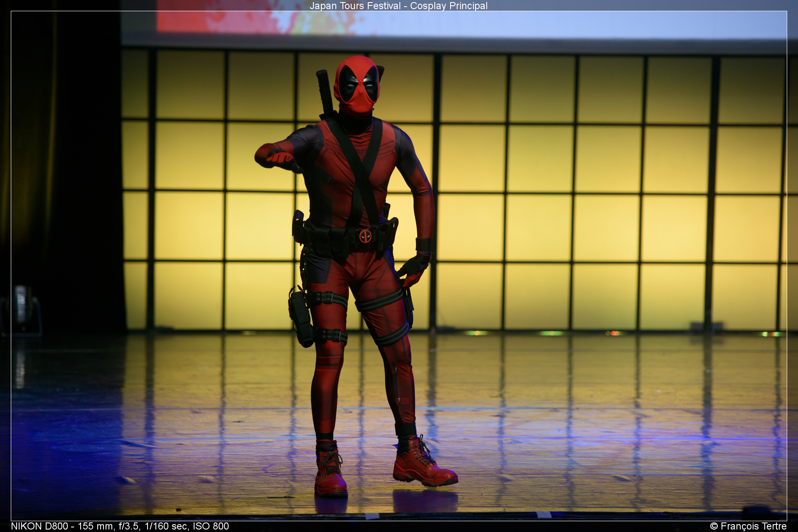Click the Deadpool cosplay photo
Viewport: 798px width, 532px height.
399,266
